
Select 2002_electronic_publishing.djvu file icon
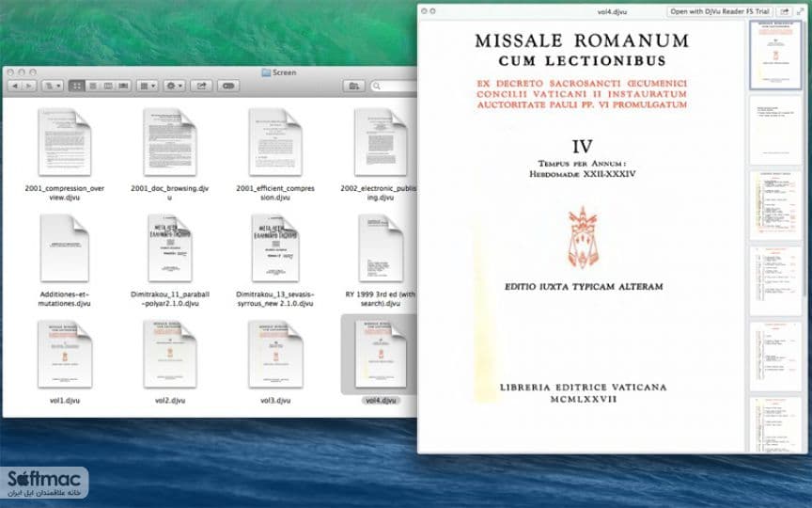(x=381, y=142)
